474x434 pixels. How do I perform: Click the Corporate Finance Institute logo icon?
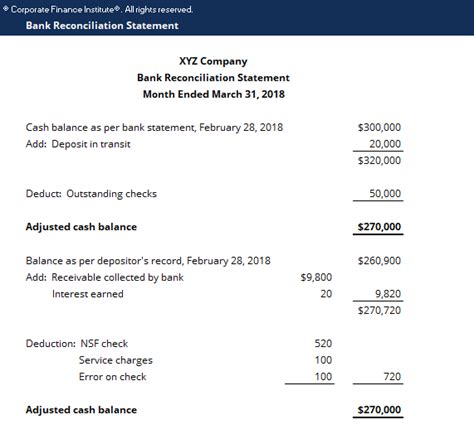pyautogui.click(x=6, y=9)
